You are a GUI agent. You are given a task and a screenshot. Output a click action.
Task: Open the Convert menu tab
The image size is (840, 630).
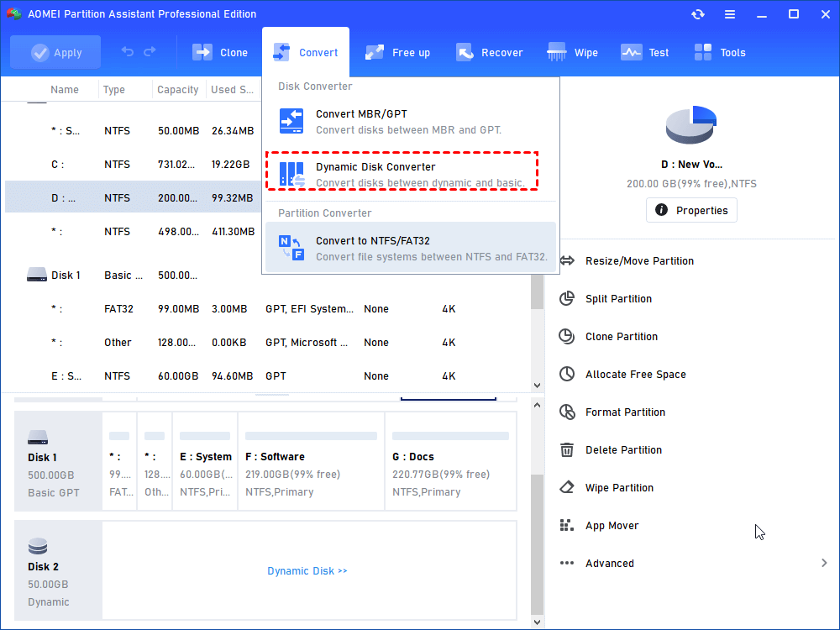point(306,52)
